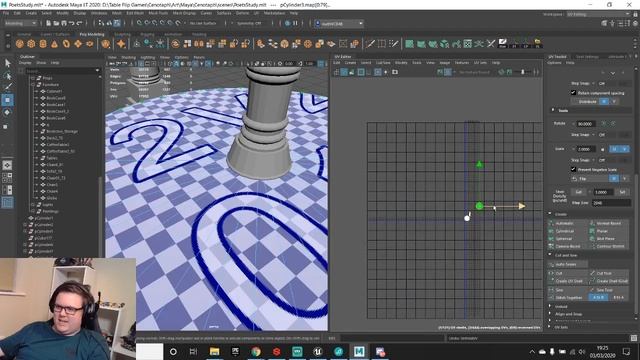
Task: Switch to the Rotate tool
Action: click(7, 113)
